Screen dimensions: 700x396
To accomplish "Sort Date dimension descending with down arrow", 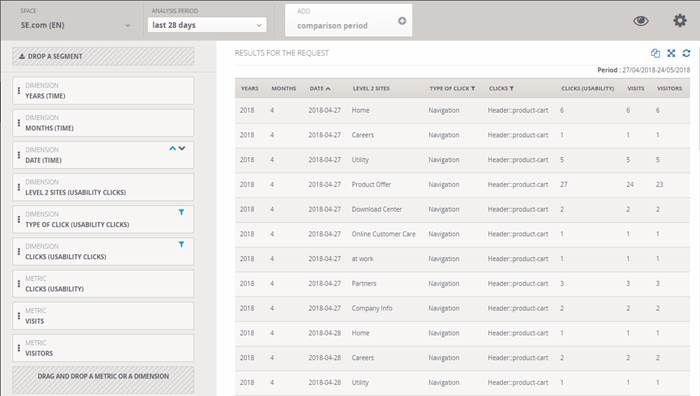I will (182, 148).
